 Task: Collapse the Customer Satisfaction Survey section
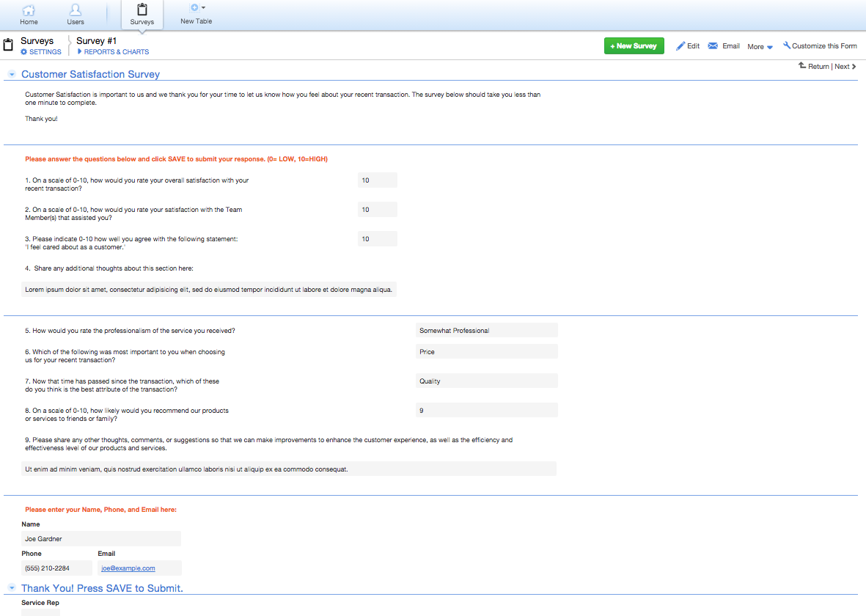[x=12, y=74]
